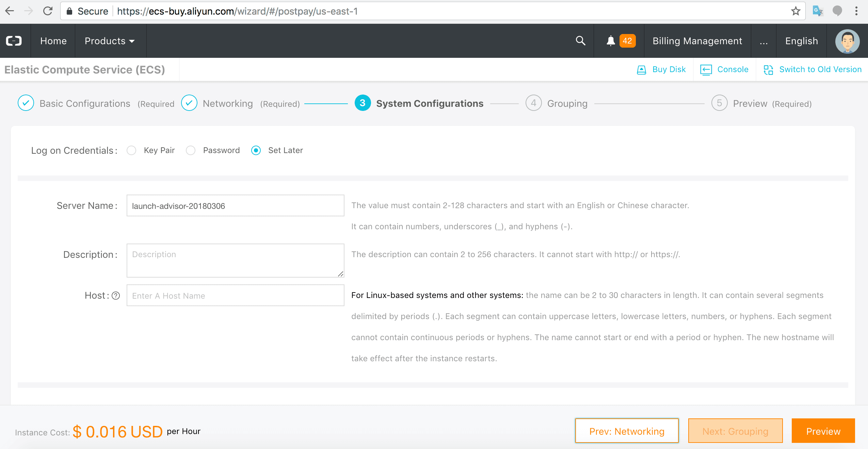The image size is (868, 449).
Task: Go to the Grouping step
Action: [567, 103]
